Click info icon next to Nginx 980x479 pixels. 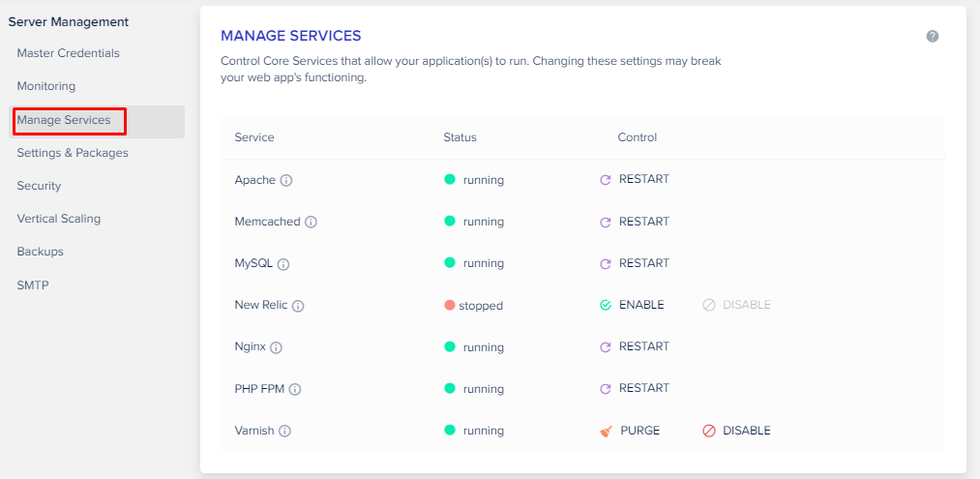(276, 347)
